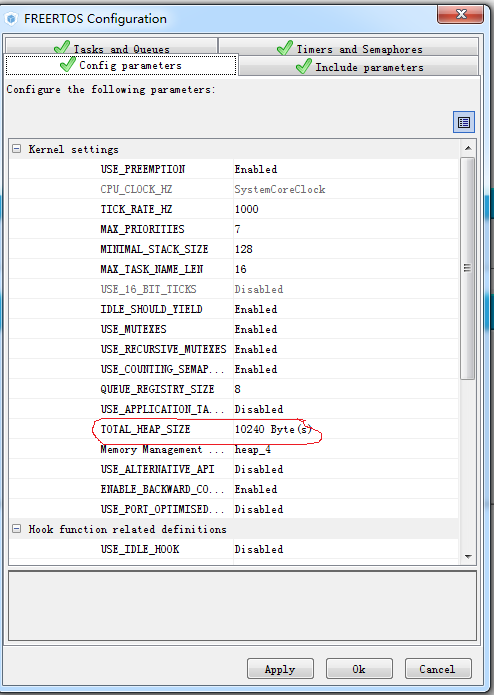Click the Apply button
This screenshot has height=695, width=494.
click(x=280, y=669)
